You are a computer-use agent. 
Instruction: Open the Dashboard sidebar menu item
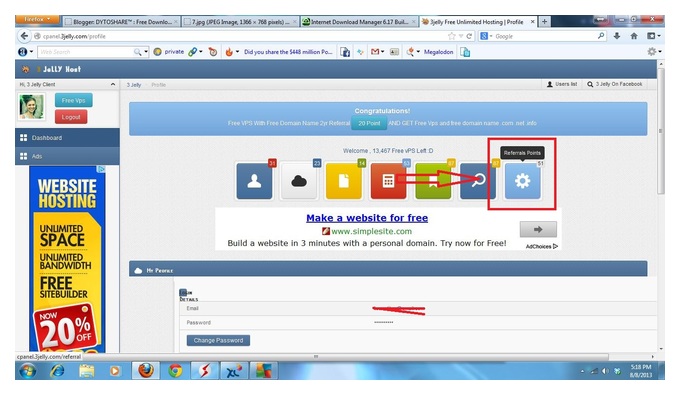pyautogui.click(x=67, y=137)
